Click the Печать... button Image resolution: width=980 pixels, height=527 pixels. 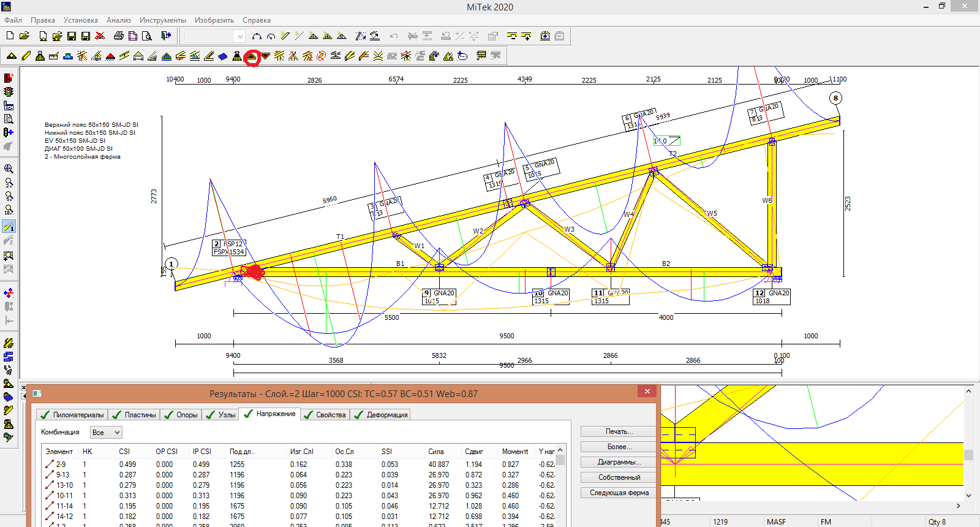coord(619,431)
